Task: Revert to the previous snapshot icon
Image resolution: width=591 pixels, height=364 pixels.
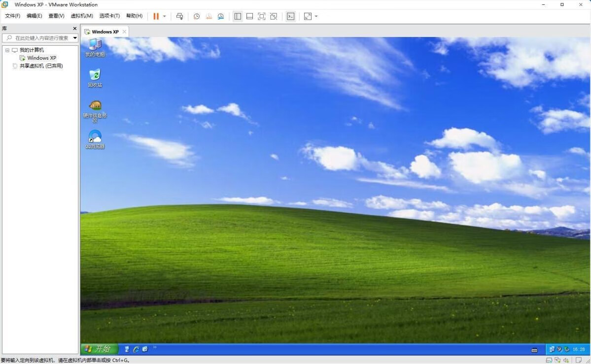Action: (209, 16)
